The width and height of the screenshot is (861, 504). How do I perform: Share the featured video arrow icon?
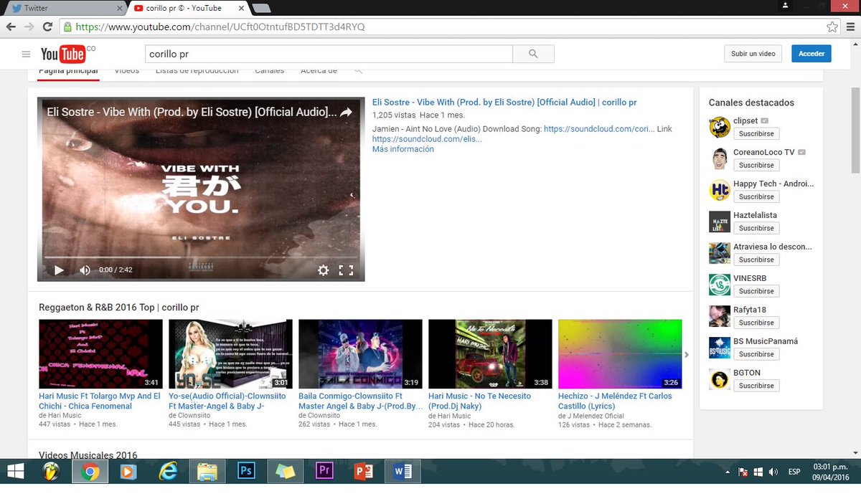tap(346, 113)
